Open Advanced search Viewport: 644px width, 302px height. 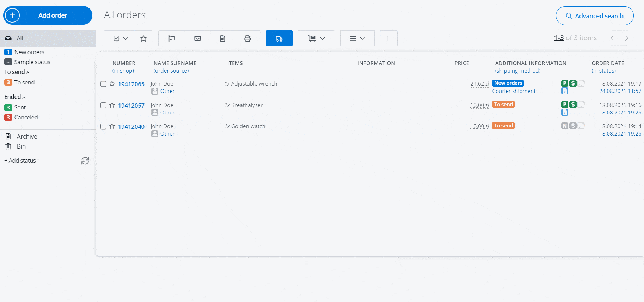pyautogui.click(x=595, y=16)
